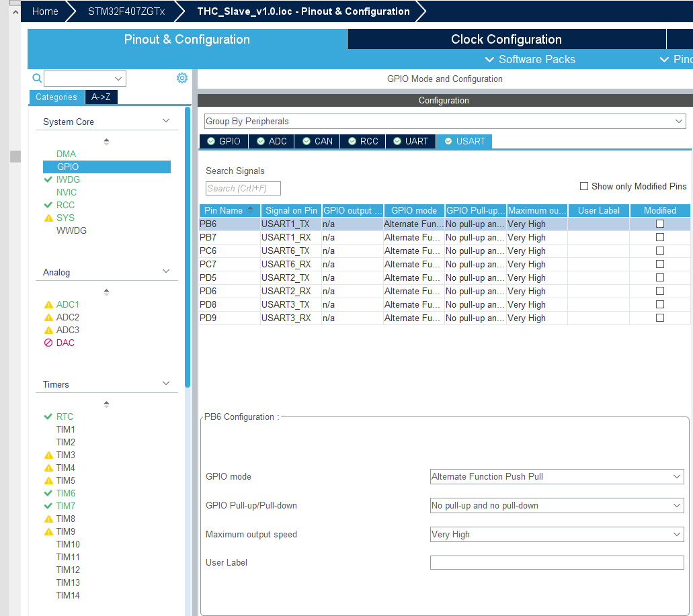Image resolution: width=693 pixels, height=616 pixels.
Task: Enable Show only Modified Pins checkbox
Action: pos(584,186)
